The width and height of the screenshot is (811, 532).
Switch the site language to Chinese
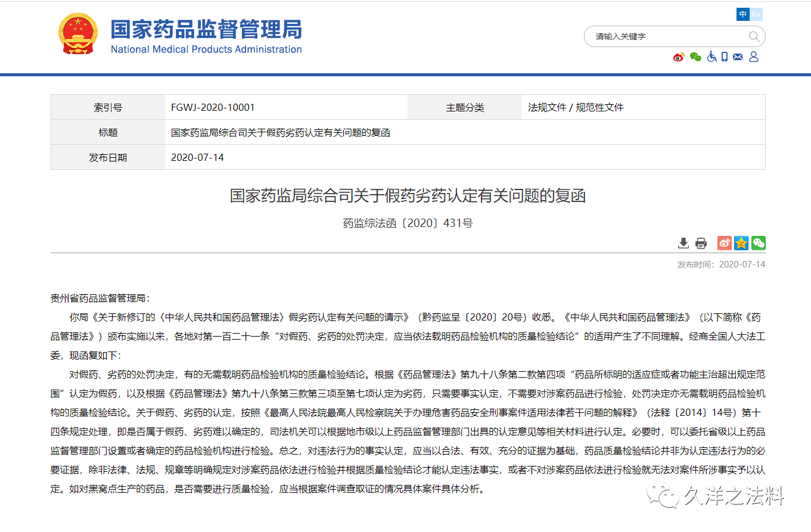pyautogui.click(x=742, y=14)
